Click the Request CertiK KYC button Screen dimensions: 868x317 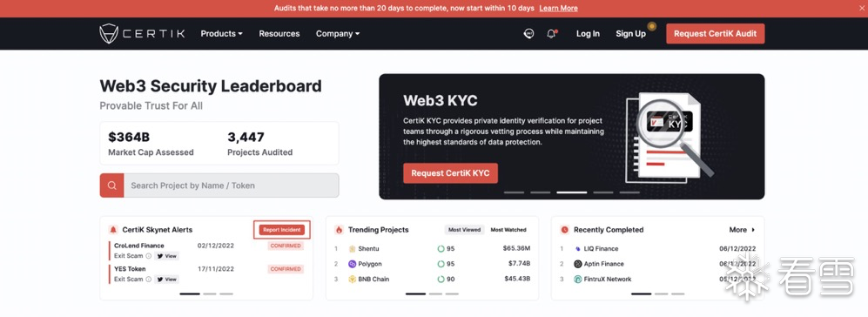coord(450,173)
